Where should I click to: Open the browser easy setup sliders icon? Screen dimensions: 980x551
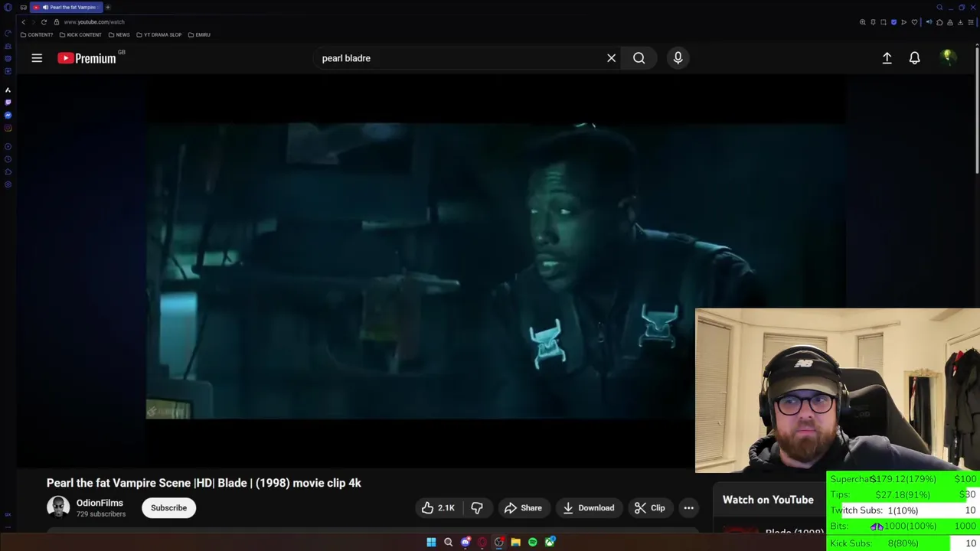click(x=971, y=22)
